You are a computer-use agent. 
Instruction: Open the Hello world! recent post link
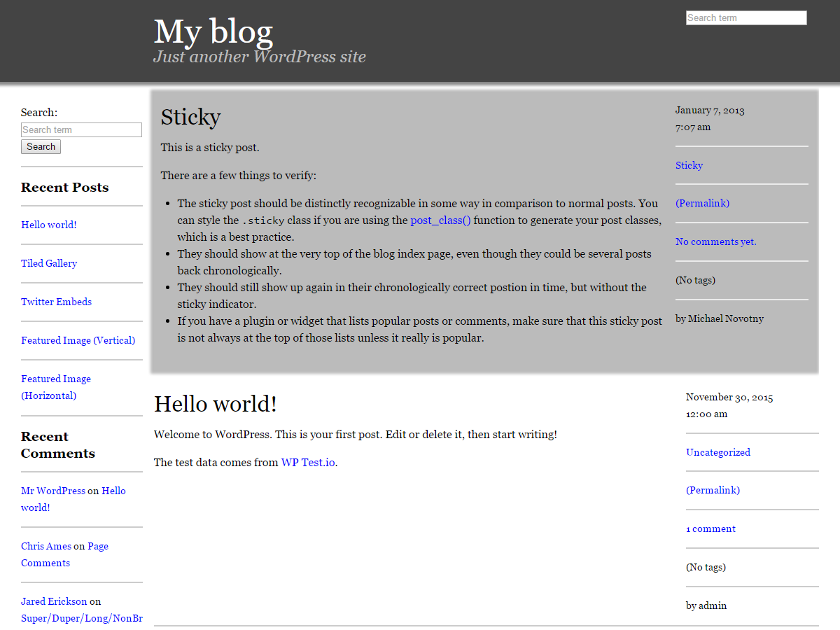click(49, 225)
